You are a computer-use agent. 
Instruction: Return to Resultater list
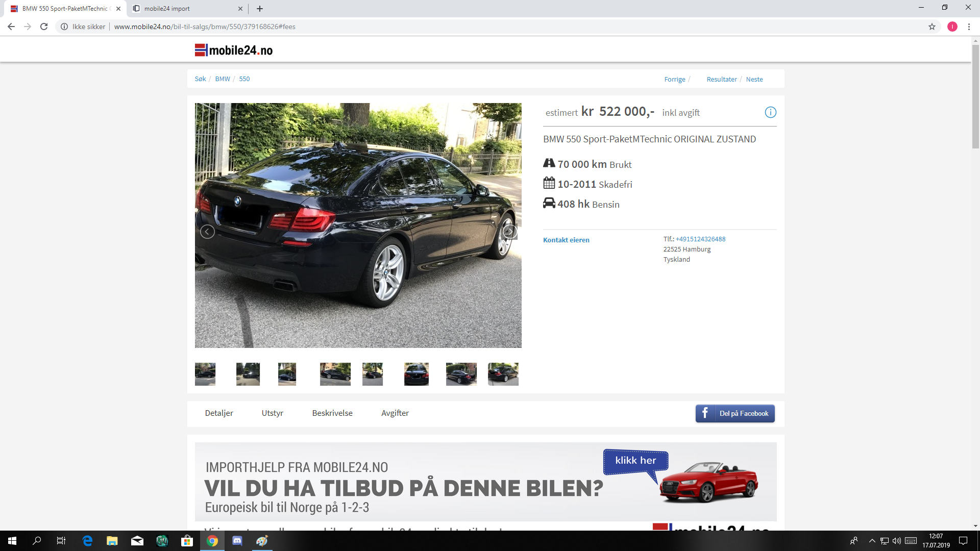point(722,79)
